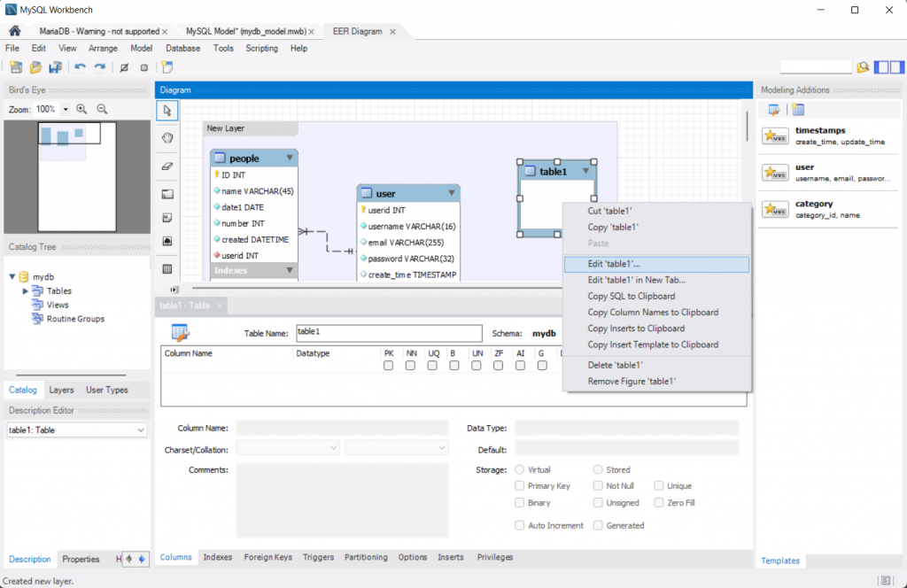This screenshot has width=907, height=588.
Task: Switch to the Layers tab
Action: click(61, 391)
